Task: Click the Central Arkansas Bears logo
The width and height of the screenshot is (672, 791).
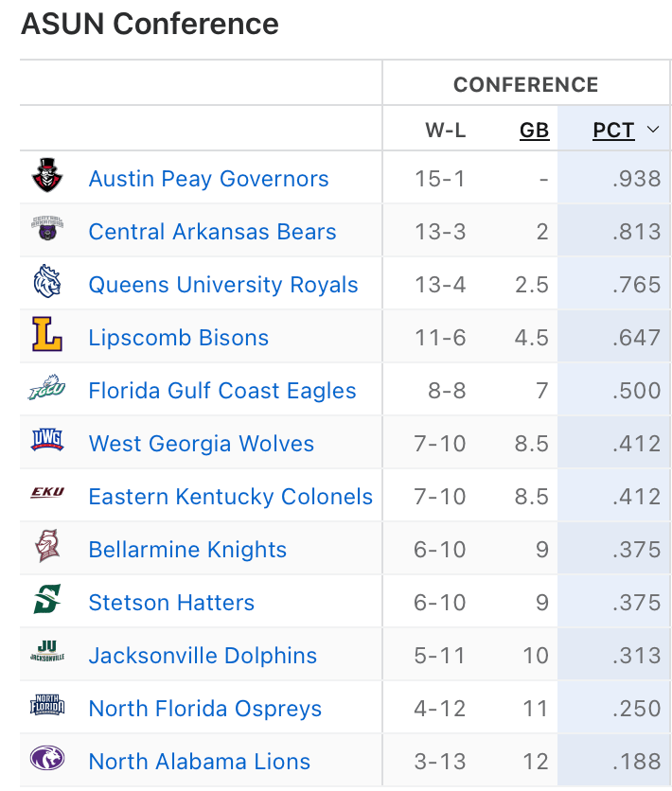Action: point(47,230)
